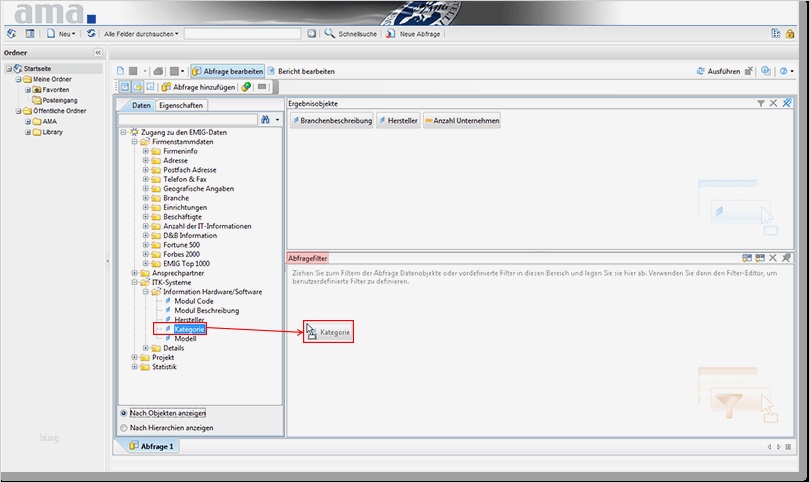Image resolution: width=810 pixels, height=483 pixels.
Task: Select the Hersteller result object chip
Action: [398, 120]
